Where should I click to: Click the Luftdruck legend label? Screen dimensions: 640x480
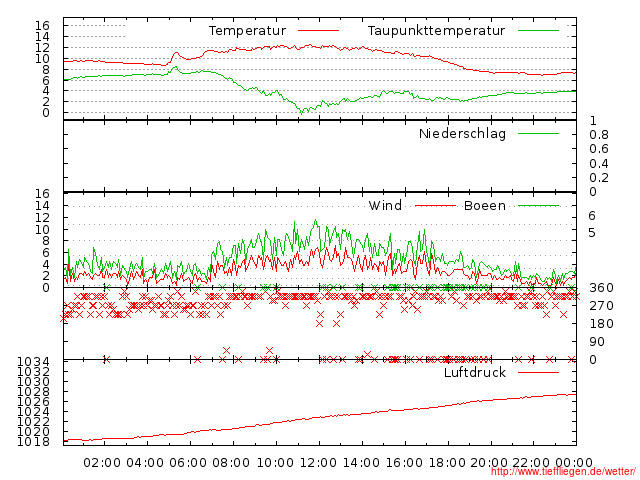click(x=475, y=372)
